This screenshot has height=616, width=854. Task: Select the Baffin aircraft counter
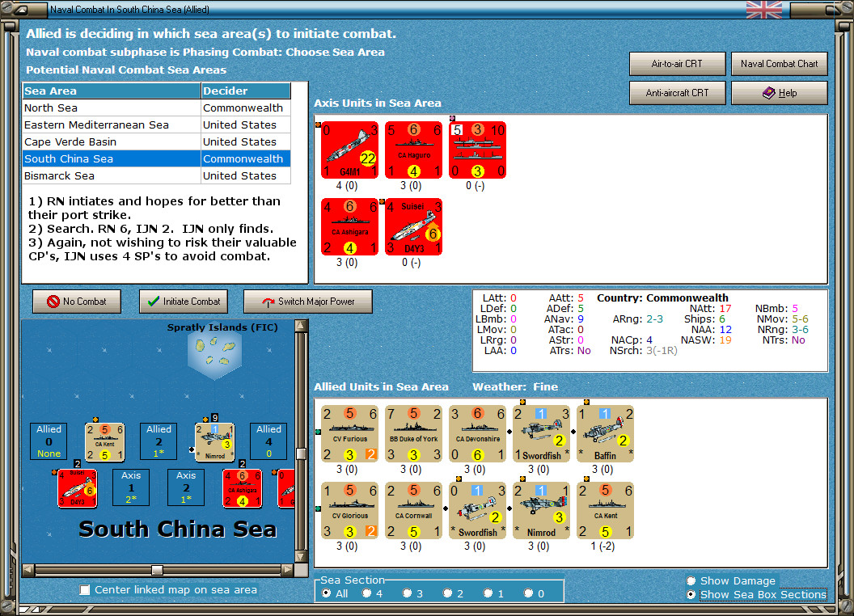605,433
